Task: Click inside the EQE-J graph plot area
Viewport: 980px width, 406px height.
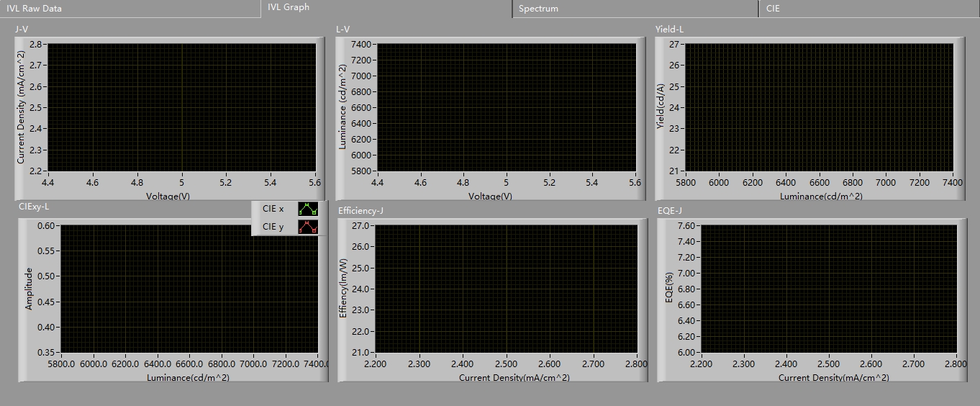Action: coord(827,289)
